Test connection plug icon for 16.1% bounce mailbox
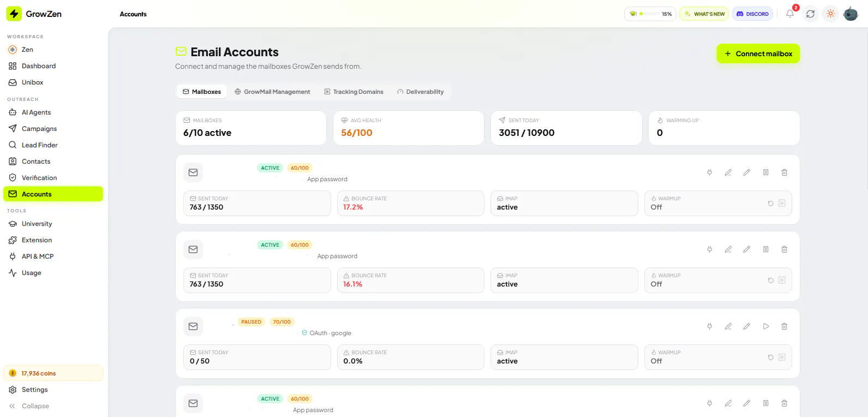 [710, 249]
